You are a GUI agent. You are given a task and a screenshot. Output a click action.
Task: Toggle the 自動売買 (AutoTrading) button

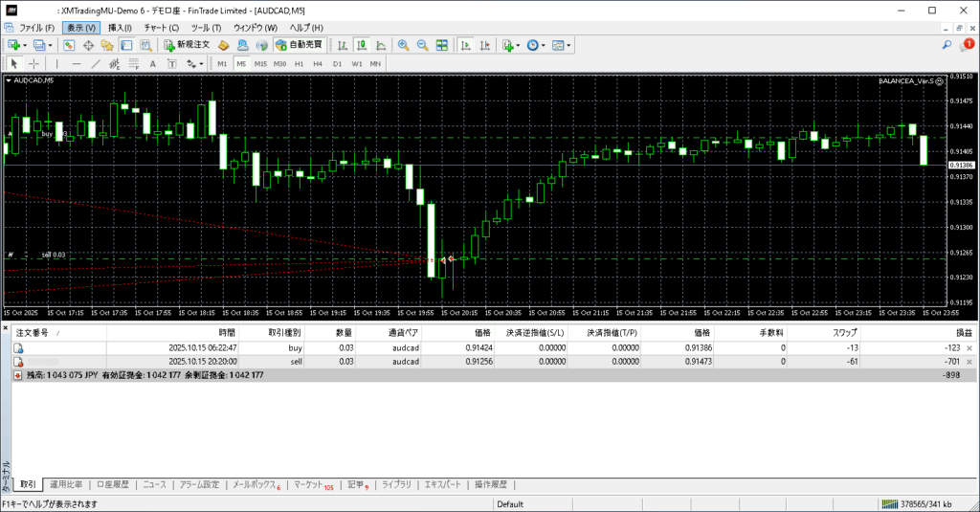pyautogui.click(x=298, y=45)
